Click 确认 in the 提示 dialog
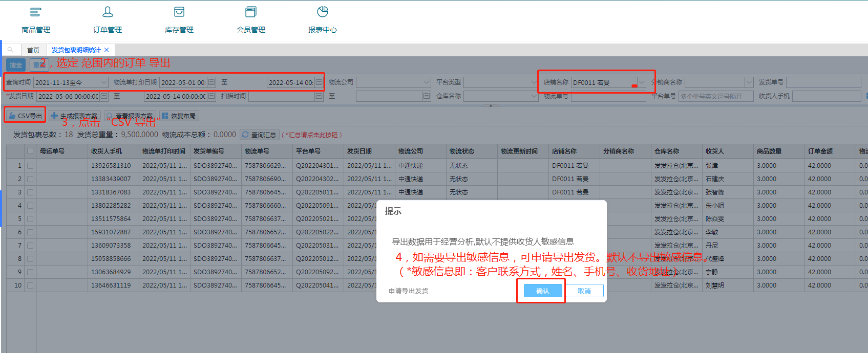 point(542,291)
